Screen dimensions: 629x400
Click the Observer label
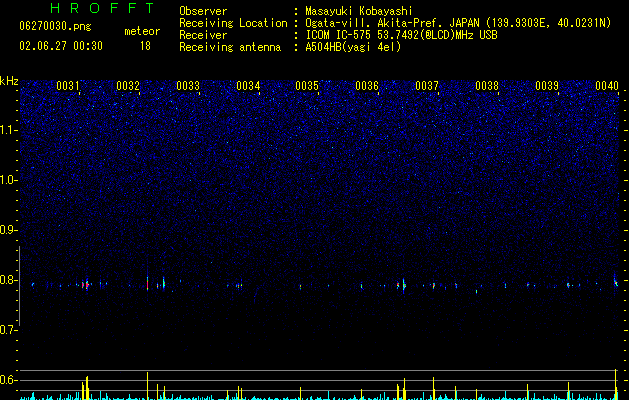(203, 11)
